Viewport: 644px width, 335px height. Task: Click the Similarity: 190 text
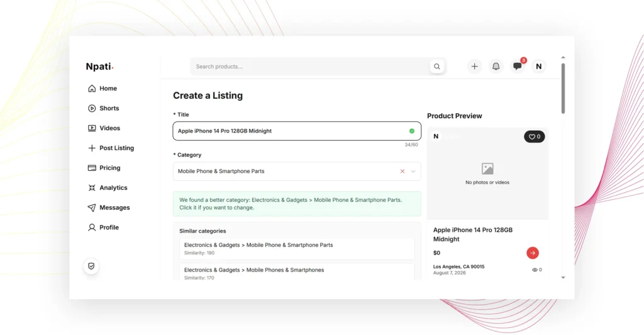coord(199,253)
